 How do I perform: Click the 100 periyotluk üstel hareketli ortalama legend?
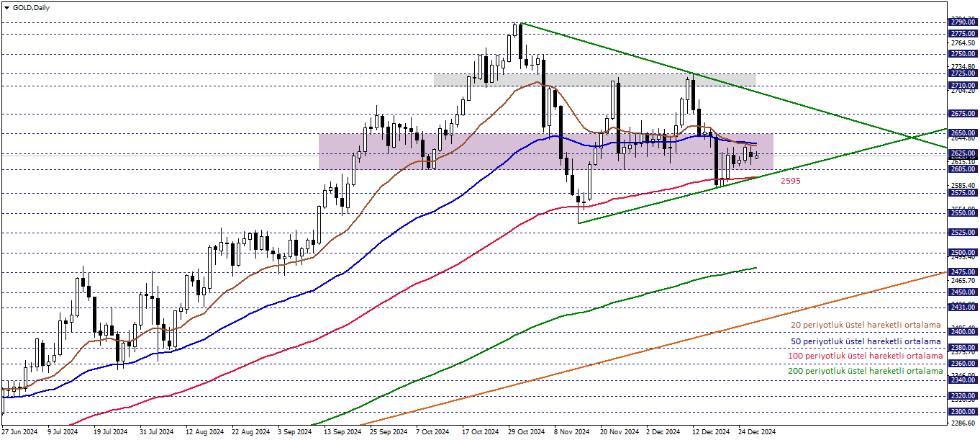[864, 356]
